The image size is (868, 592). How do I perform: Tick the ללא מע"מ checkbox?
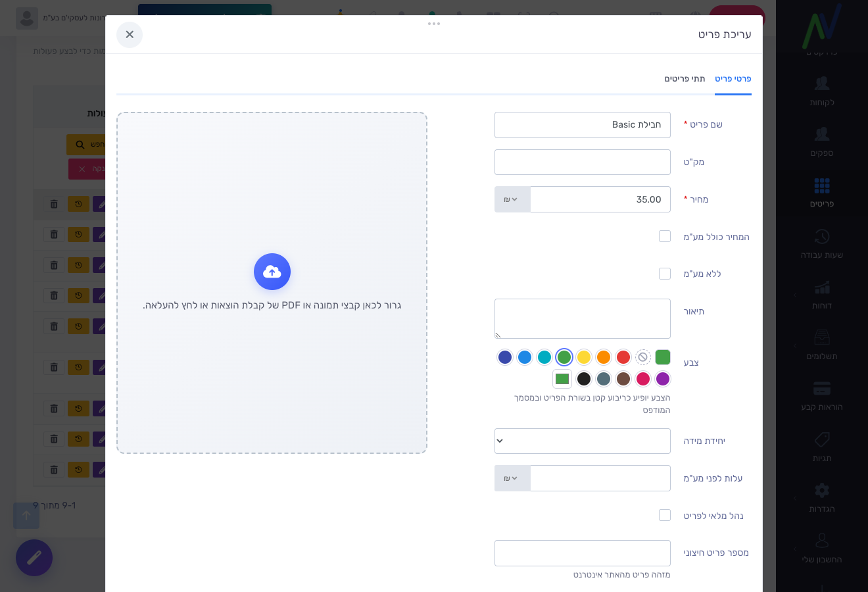[x=665, y=274]
